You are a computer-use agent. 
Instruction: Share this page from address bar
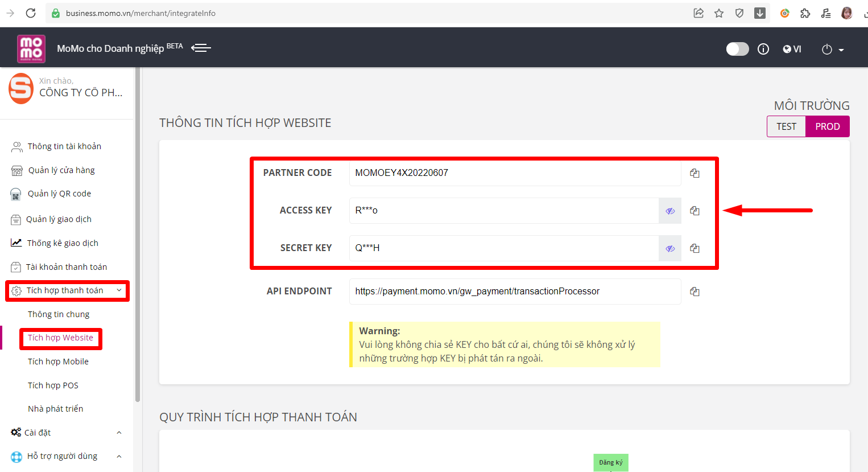pyautogui.click(x=698, y=13)
